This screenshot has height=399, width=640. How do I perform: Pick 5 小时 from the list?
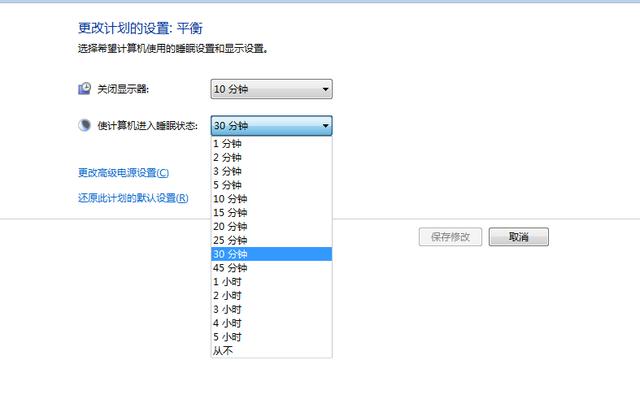[x=271, y=337]
